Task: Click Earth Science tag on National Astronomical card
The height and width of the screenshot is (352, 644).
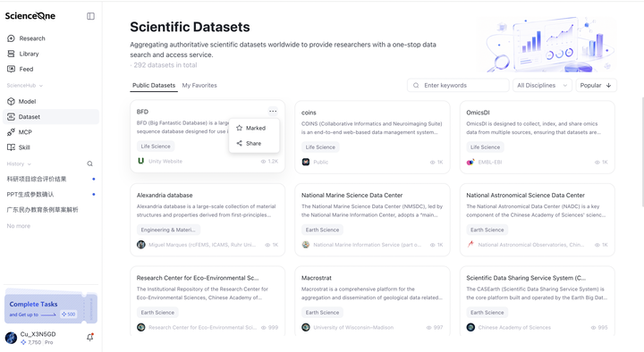Action: coord(487,230)
